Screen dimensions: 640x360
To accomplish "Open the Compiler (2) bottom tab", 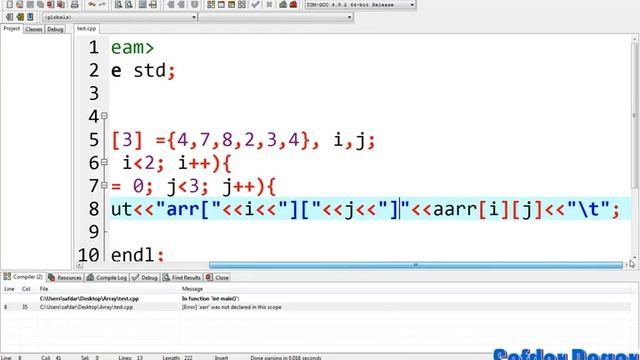I will click(23, 277).
